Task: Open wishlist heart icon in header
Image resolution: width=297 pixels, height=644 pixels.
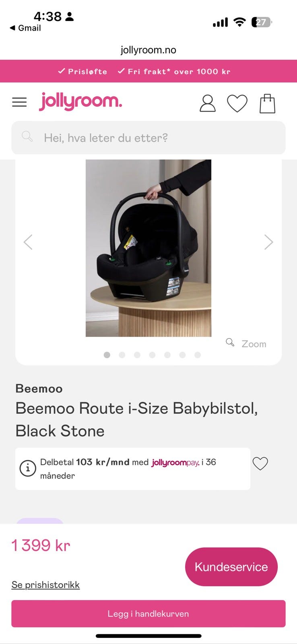Action: (237, 103)
